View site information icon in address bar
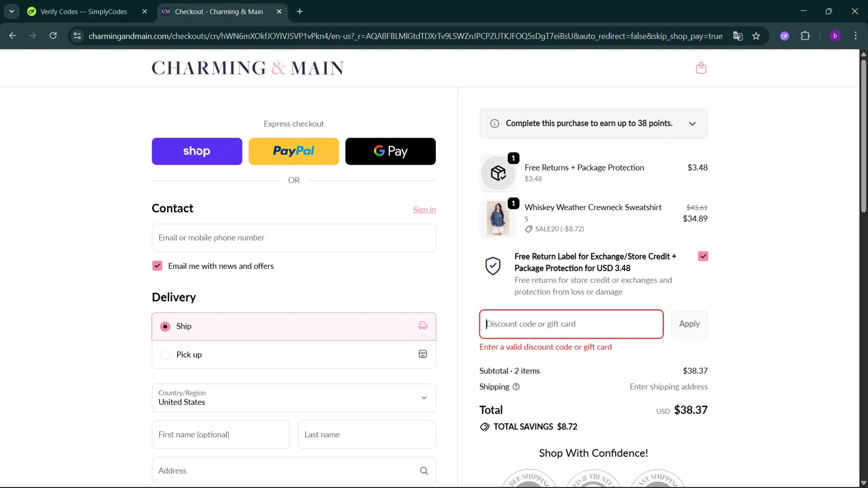Image resolution: width=868 pixels, height=488 pixels. click(77, 36)
